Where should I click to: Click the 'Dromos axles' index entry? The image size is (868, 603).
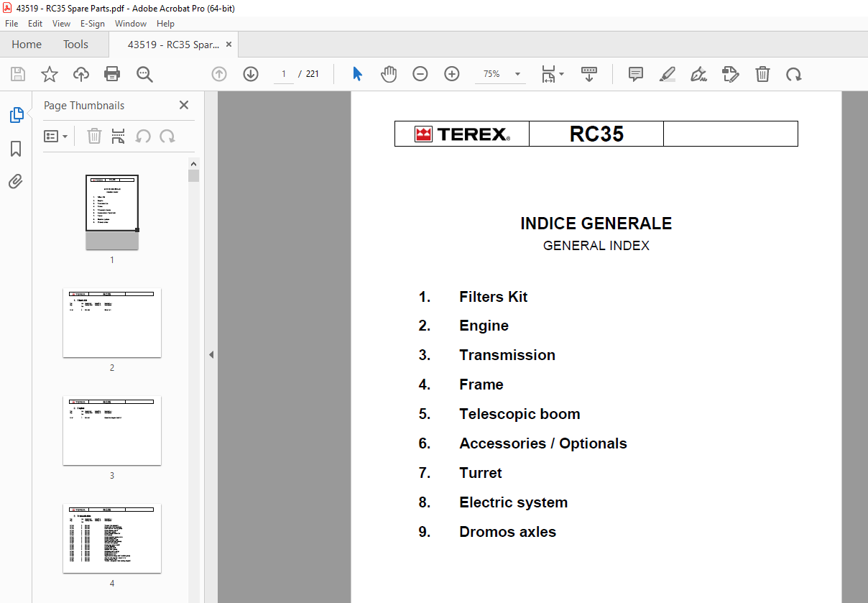click(507, 532)
